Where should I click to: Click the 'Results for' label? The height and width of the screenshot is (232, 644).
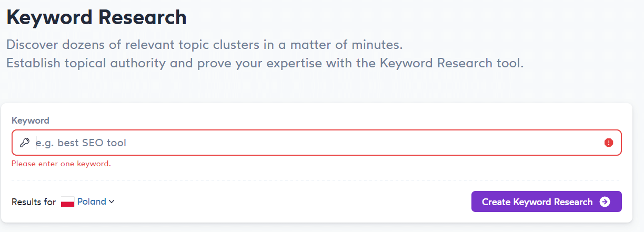click(34, 202)
